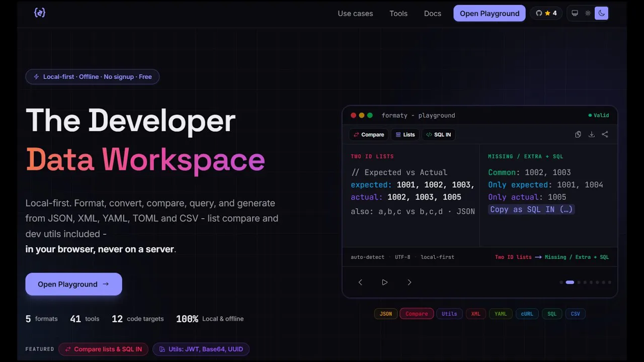Screen dimensions: 644x362
Task: Click the 'UTF-8' encoding label
Action: tap(403, 257)
